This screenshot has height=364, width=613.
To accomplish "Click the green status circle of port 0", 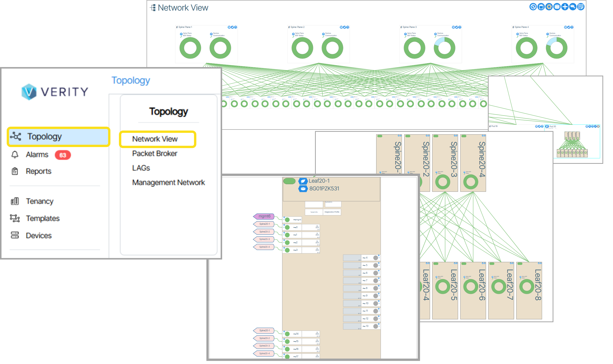I will [287, 227].
